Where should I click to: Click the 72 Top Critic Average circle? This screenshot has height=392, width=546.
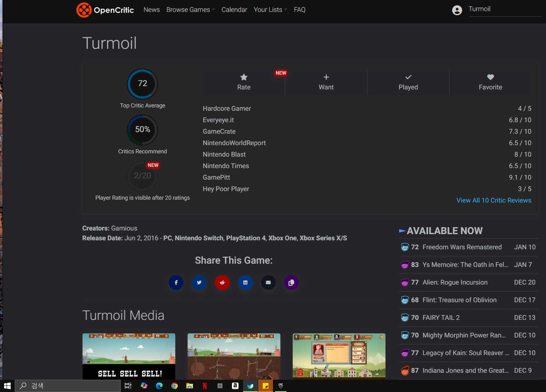(142, 84)
